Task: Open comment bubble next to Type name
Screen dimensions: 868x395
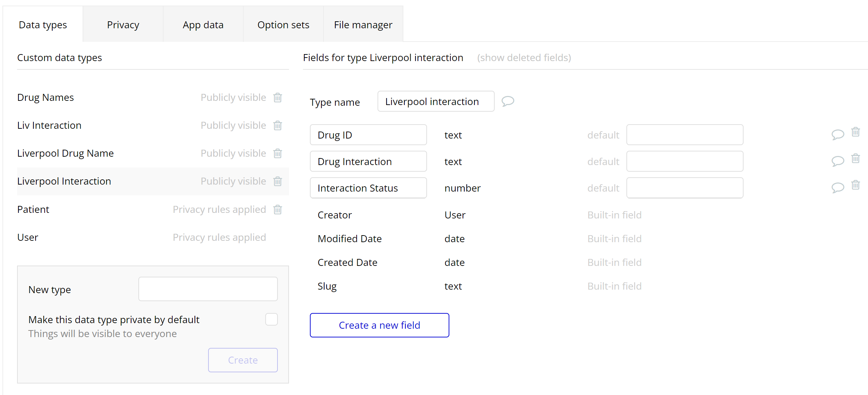Action: pos(508,102)
